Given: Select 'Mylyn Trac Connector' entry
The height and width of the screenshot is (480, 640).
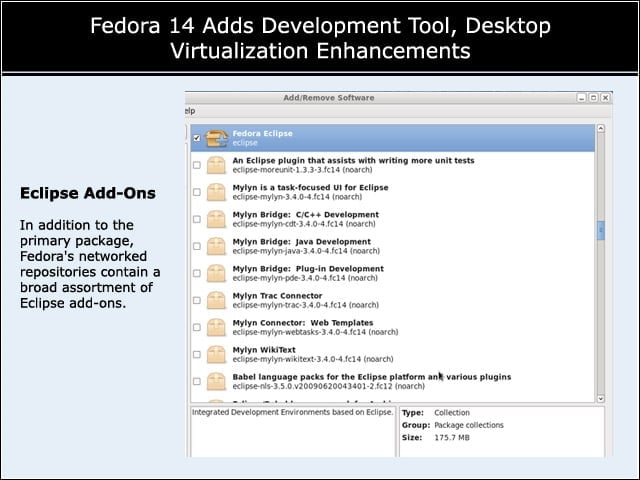Looking at the screenshot, I should pos(277,296).
